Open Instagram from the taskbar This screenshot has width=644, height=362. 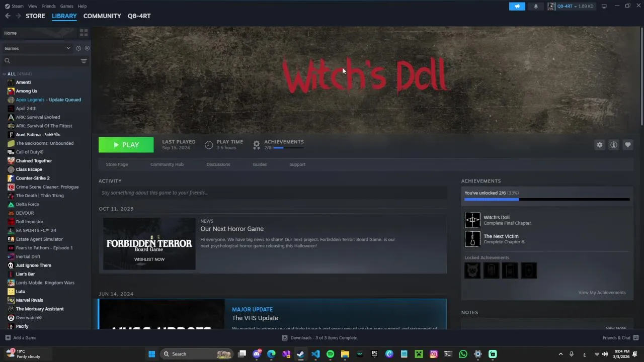pyautogui.click(x=434, y=354)
